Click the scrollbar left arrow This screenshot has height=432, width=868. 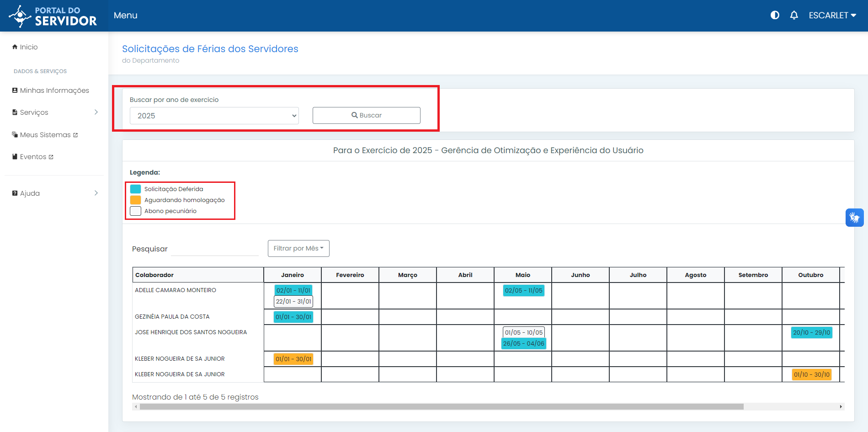[136, 406]
